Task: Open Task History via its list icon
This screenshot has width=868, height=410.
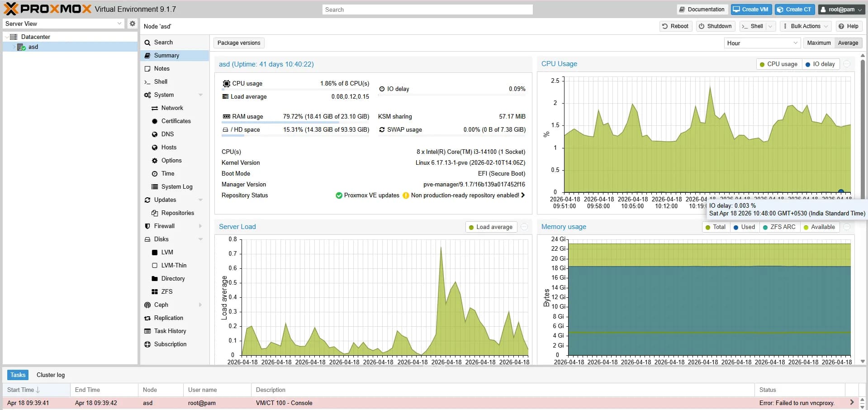Action: [x=147, y=331]
